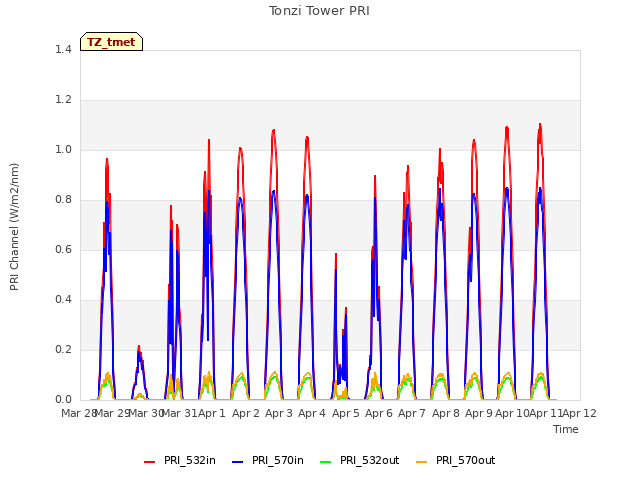Image resolution: width=640 pixels, height=480 pixels.
Task: Click the 0.4 y-axis tick label
Action: [x=63, y=300]
